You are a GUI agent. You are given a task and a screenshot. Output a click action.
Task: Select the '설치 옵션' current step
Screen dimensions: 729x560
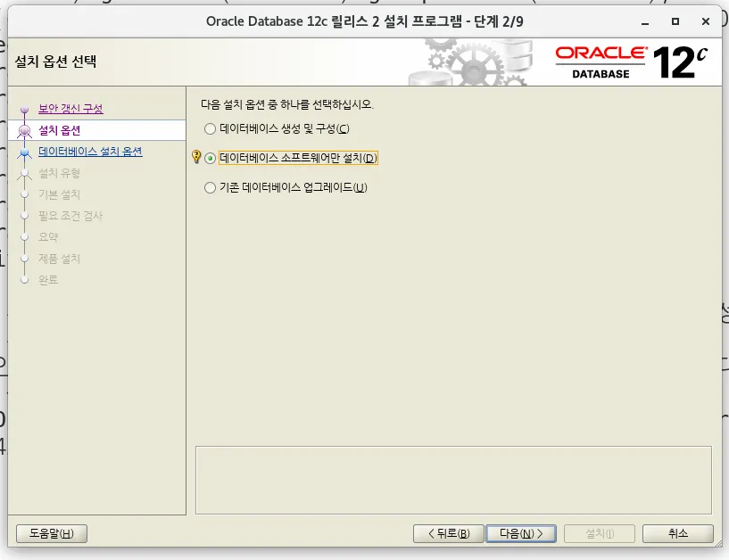pyautogui.click(x=96, y=130)
